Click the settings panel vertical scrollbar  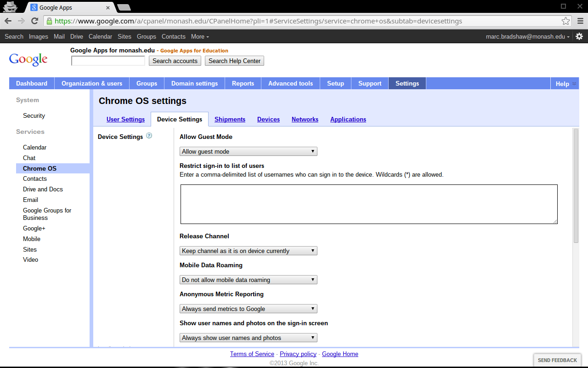tap(576, 185)
